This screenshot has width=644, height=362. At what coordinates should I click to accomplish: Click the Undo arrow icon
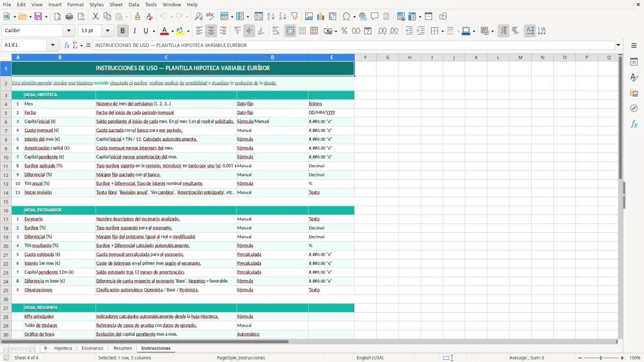pos(163,17)
